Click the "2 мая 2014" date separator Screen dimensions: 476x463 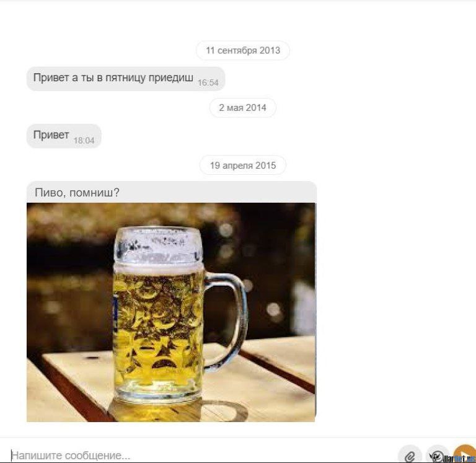[242, 108]
